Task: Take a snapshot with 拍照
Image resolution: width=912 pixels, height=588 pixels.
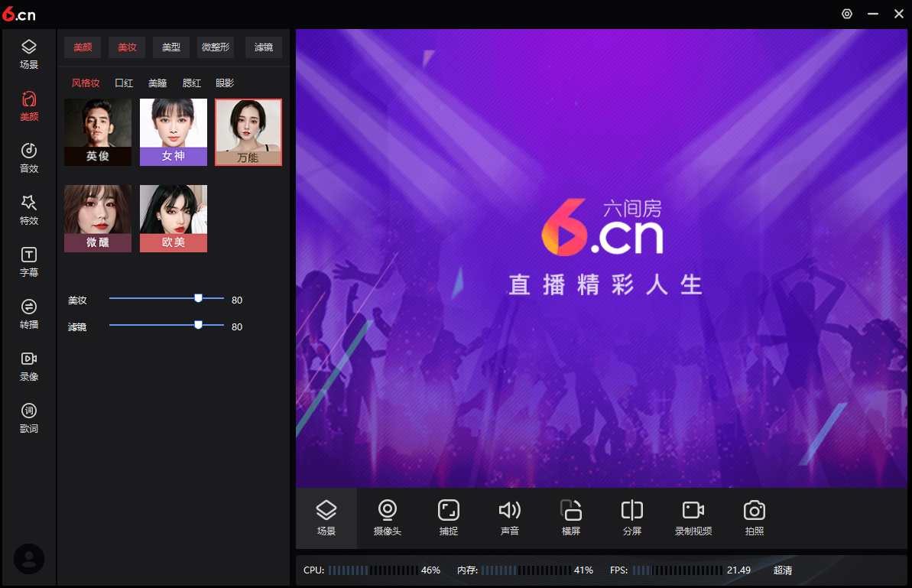Action: pos(755,518)
